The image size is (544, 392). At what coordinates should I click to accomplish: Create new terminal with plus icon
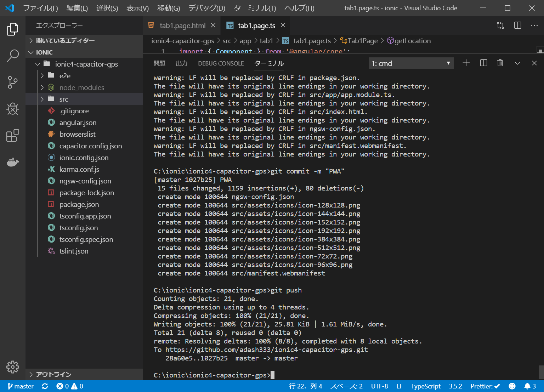click(x=466, y=63)
